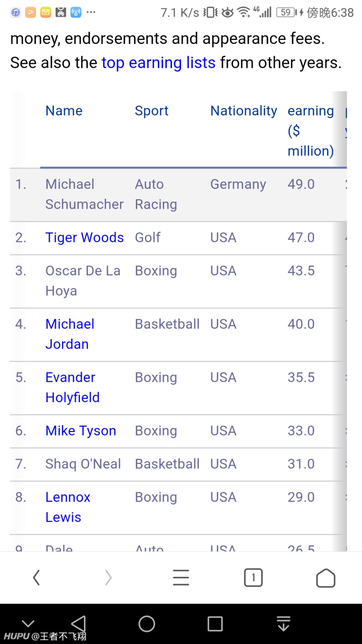Go to browser home page icon

click(x=326, y=578)
